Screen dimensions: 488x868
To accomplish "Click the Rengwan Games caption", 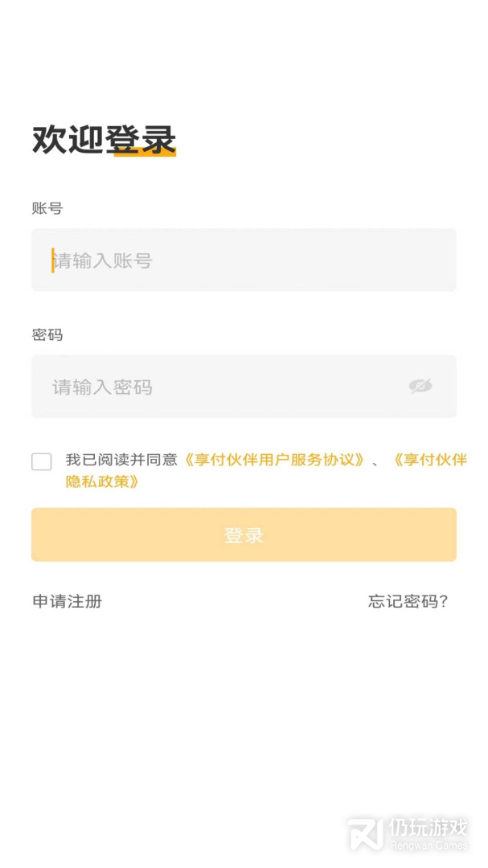I will click(429, 845).
